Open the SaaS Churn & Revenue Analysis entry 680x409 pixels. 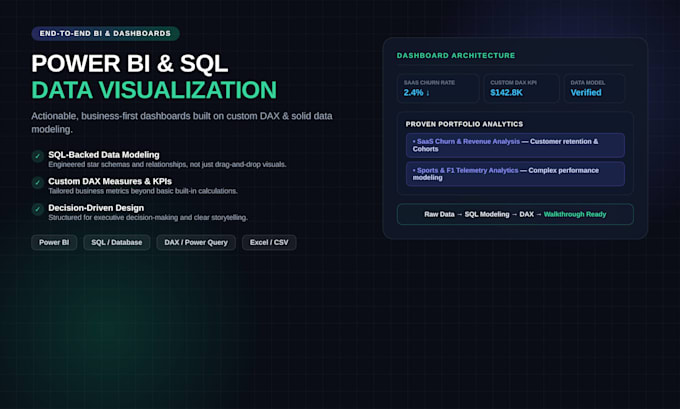click(x=515, y=145)
